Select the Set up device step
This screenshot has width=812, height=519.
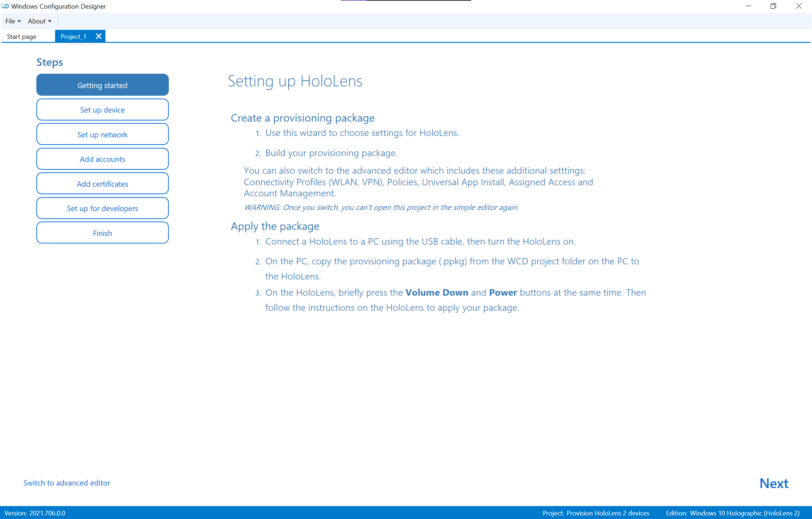(x=102, y=109)
